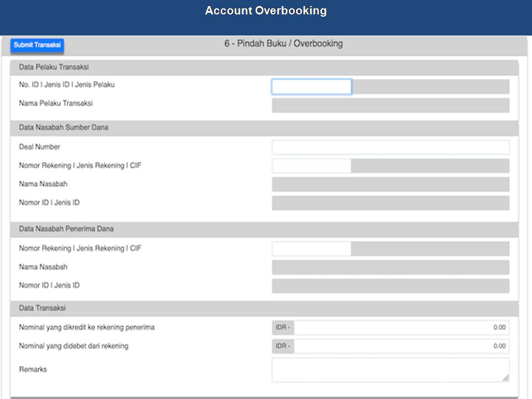
Task: Click the amount field for Nominal yang didebet
Action: tap(401, 346)
